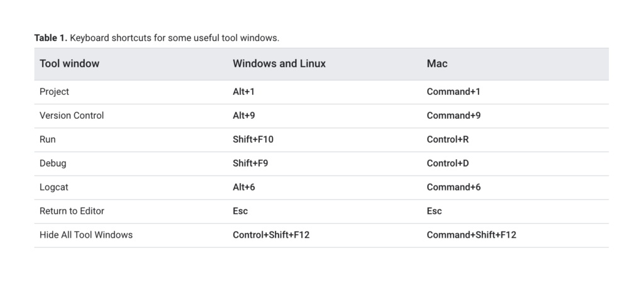Click the Tool window column header
Image resolution: width=644 pixels, height=288 pixels.
pyautogui.click(x=69, y=64)
